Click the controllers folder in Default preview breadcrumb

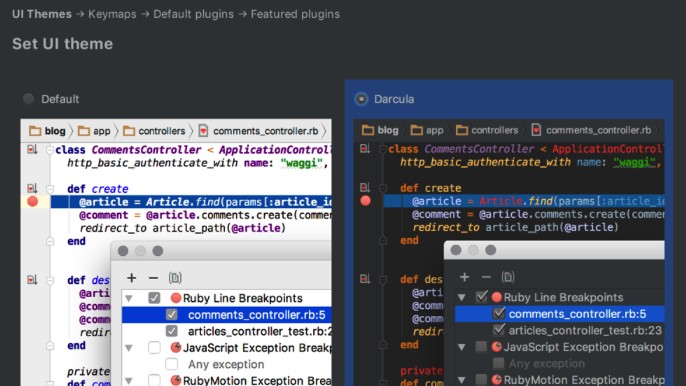click(154, 131)
